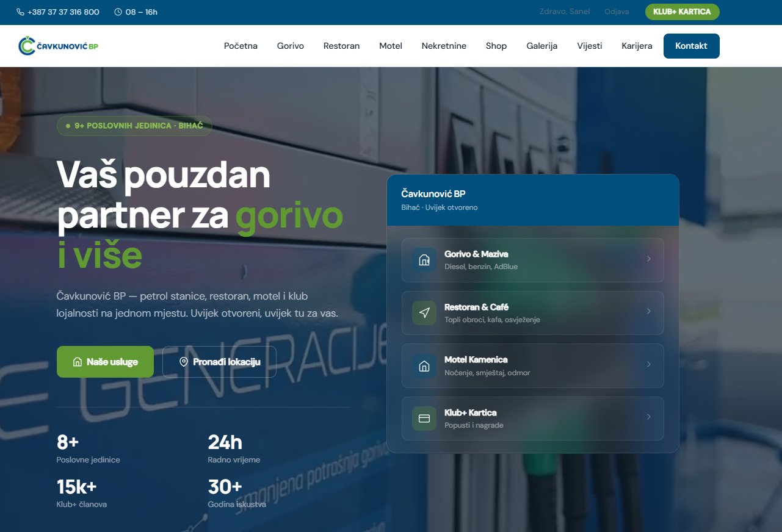Screen dimensions: 782x532
Task: Open the Restoran & Café service title
Action: click(x=476, y=307)
